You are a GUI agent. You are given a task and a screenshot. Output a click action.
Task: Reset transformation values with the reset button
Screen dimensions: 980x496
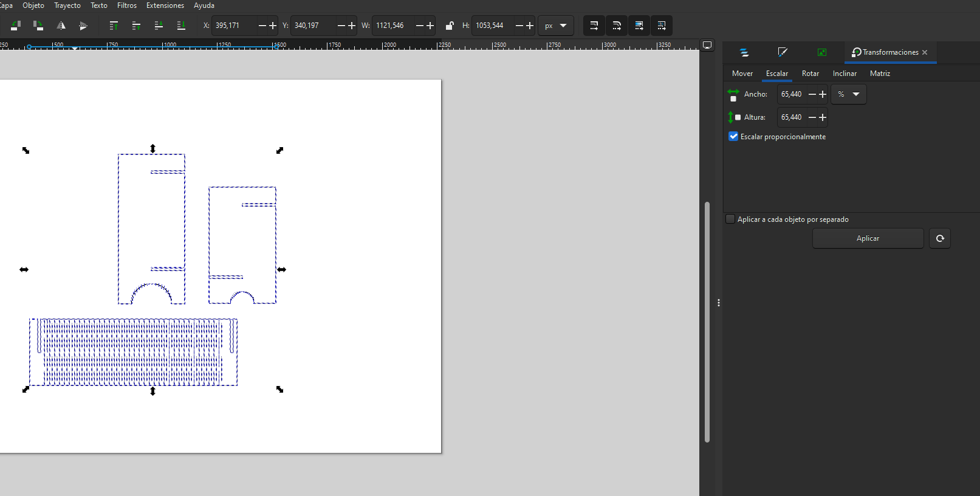[x=939, y=238]
